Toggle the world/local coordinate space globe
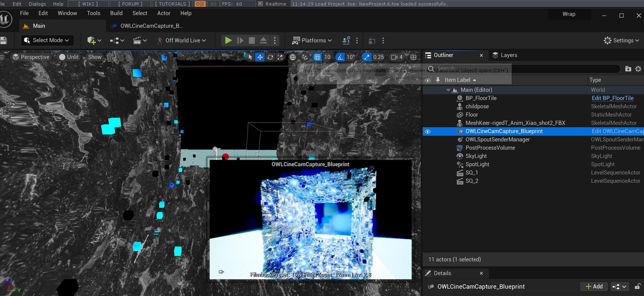 pyautogui.click(x=293, y=57)
